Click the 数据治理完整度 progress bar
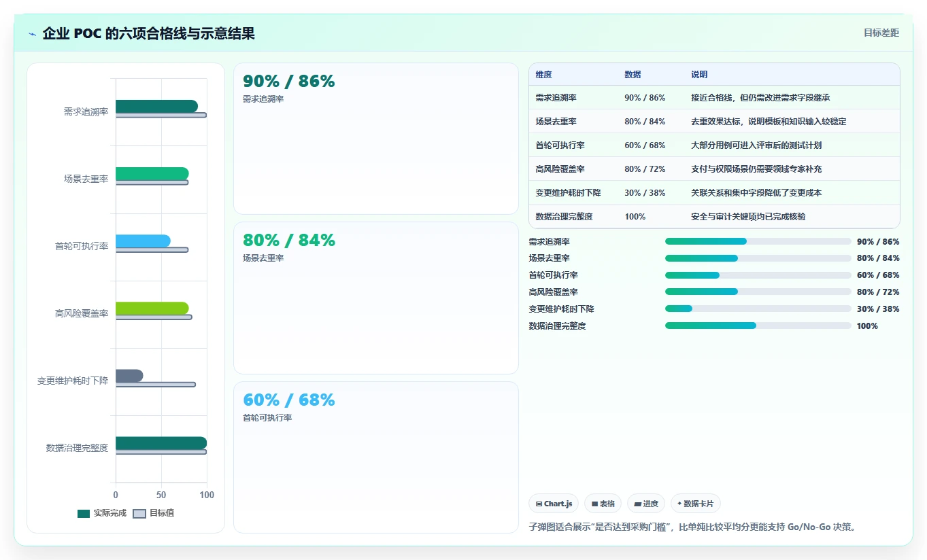This screenshot has width=927, height=560. 758,326
